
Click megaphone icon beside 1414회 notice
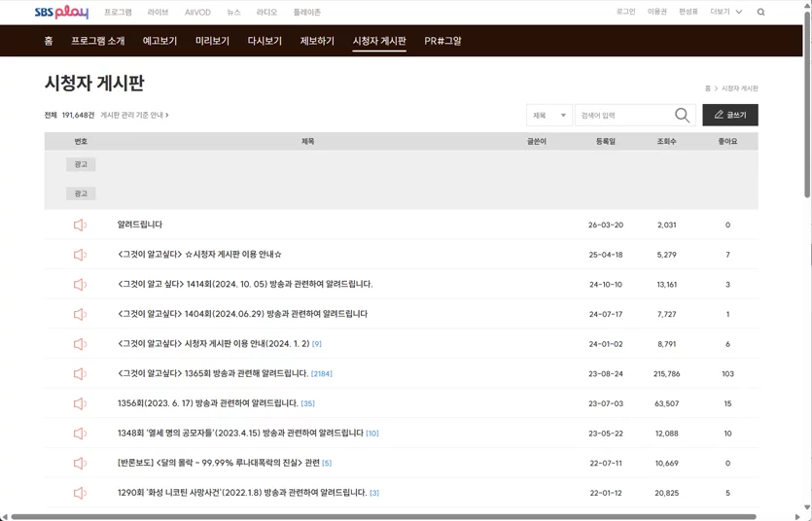pyautogui.click(x=80, y=284)
